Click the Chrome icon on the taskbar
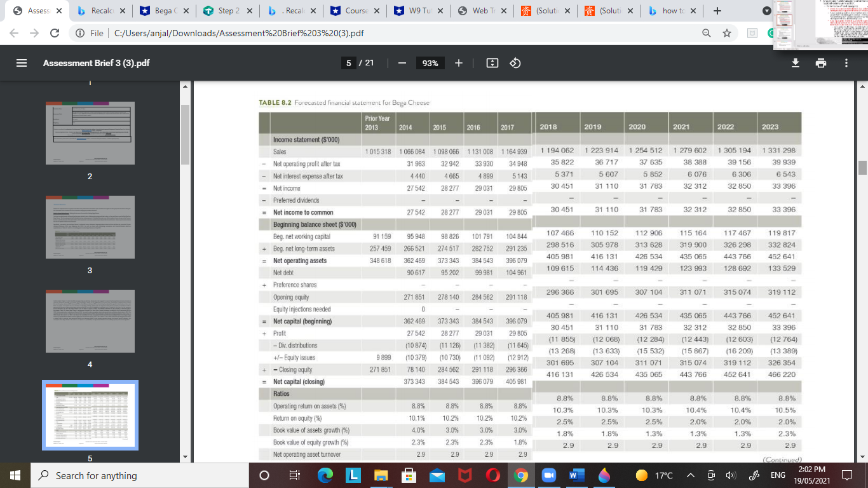 (x=522, y=475)
